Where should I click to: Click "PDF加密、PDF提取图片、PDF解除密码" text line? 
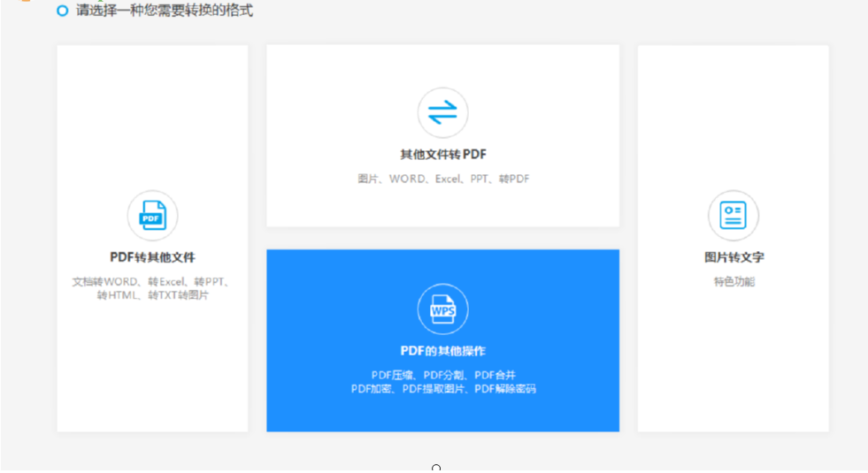[x=442, y=389]
